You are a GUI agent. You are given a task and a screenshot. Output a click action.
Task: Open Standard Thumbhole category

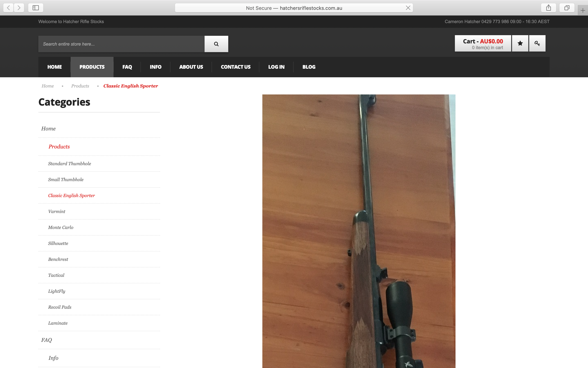click(69, 164)
